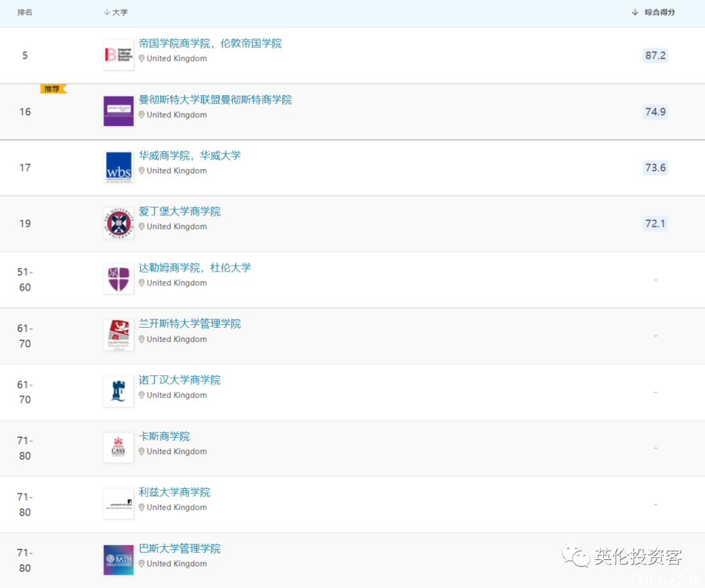Click location pin icon under 兰开斯特大学管理学院

point(142,339)
